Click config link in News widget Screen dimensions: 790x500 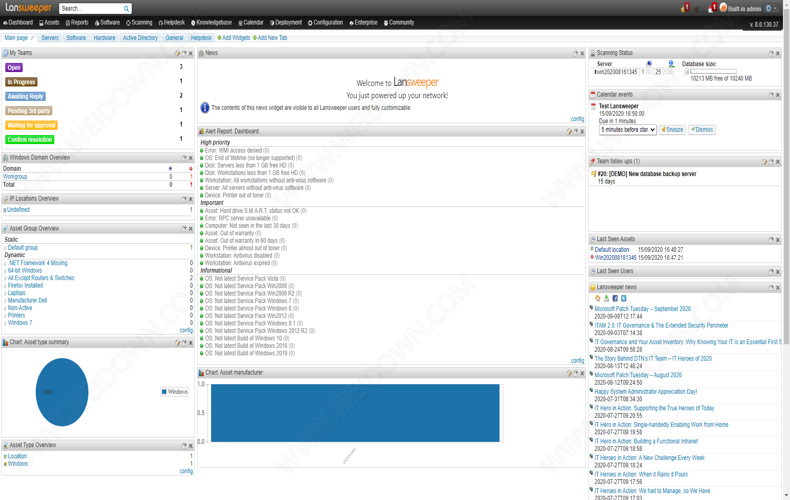coord(577,119)
